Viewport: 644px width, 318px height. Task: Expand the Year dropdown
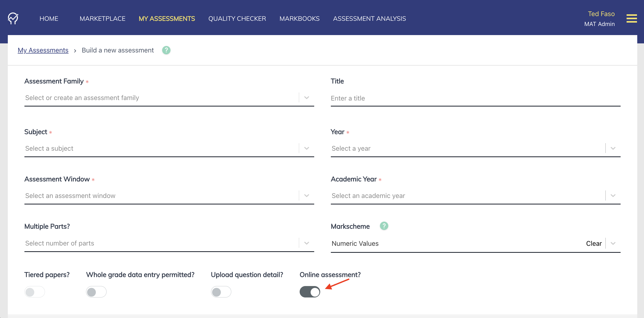[x=613, y=148]
